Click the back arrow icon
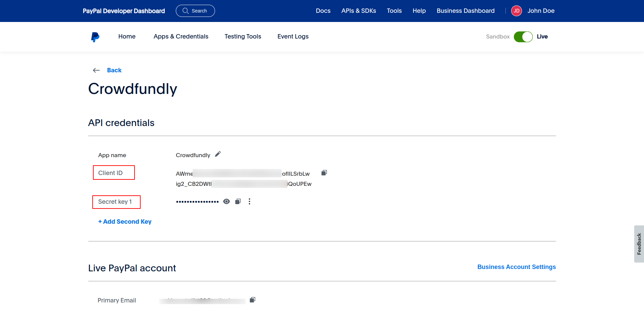This screenshot has width=644, height=319. 96,70
